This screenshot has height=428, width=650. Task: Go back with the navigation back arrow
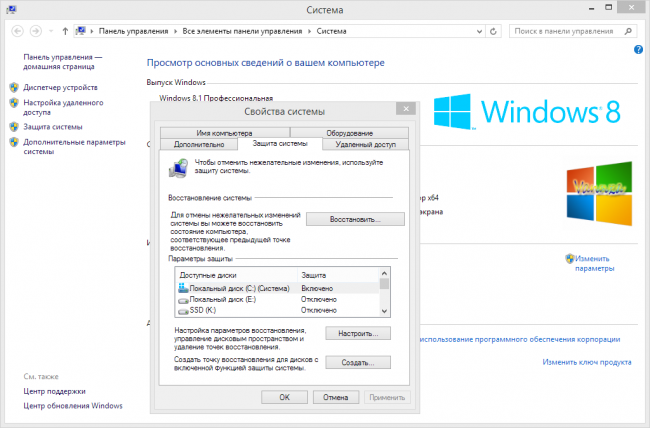click(x=17, y=31)
